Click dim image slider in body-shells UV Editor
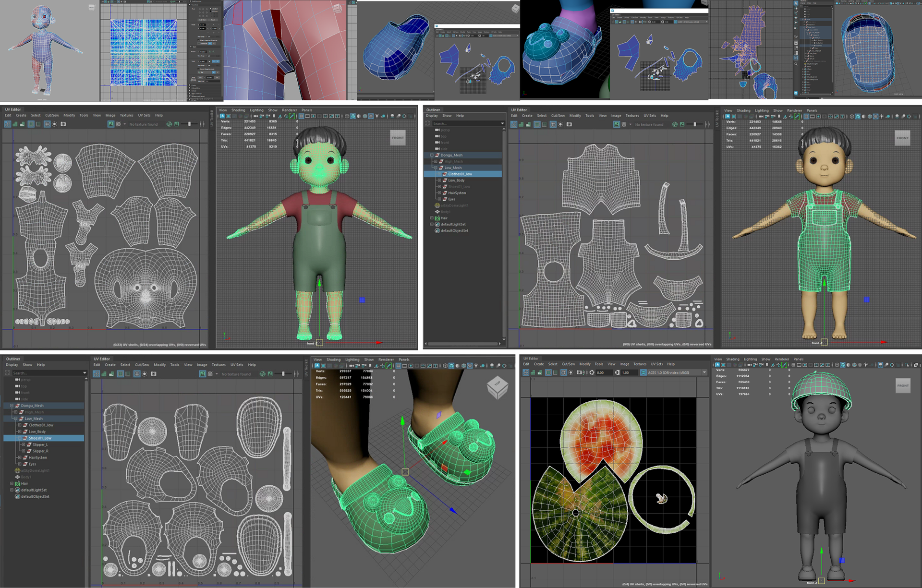This screenshot has height=588, width=922. tap(189, 124)
